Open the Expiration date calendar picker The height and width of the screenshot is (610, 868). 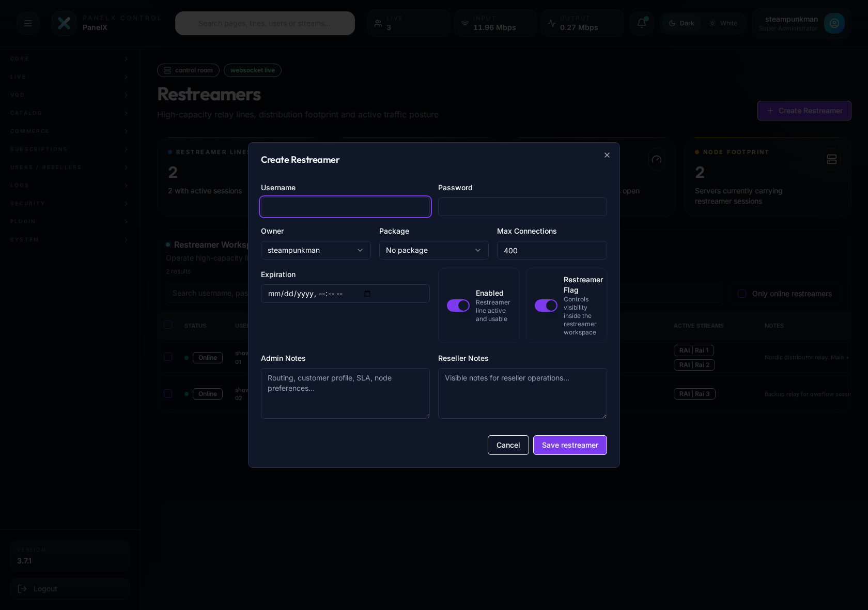(x=367, y=294)
